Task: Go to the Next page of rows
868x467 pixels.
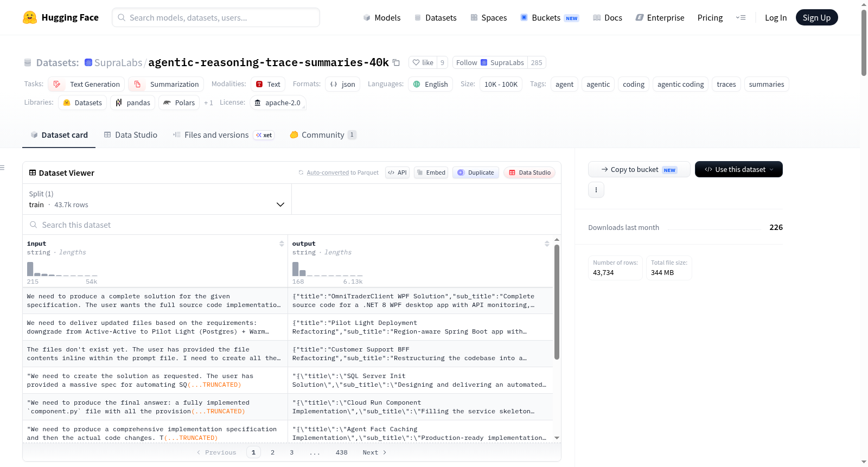Action: (x=374, y=452)
